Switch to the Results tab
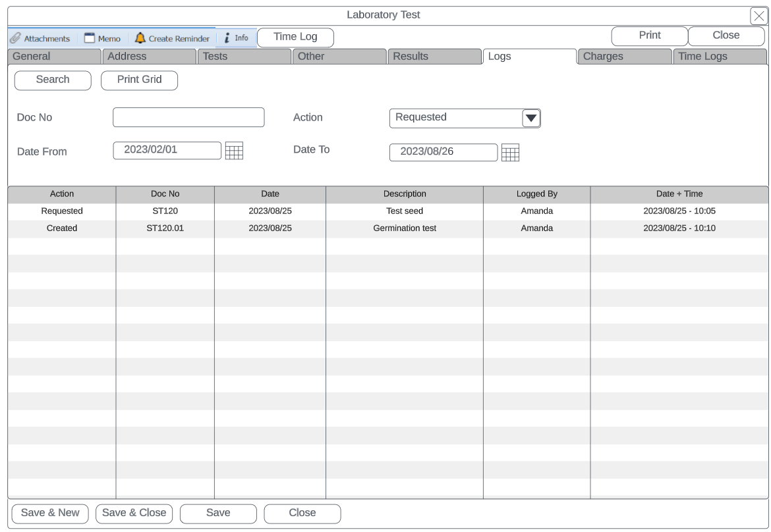The width and height of the screenshot is (771, 532). pos(434,57)
